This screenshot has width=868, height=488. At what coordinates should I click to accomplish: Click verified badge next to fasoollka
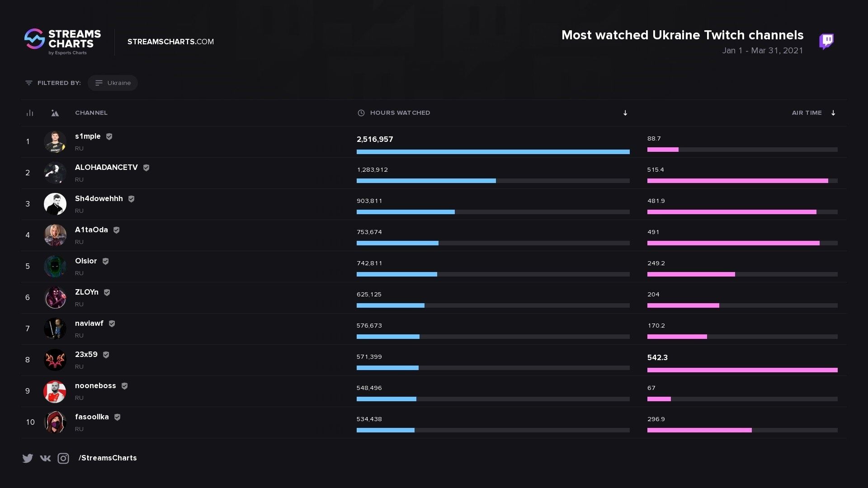tap(117, 417)
